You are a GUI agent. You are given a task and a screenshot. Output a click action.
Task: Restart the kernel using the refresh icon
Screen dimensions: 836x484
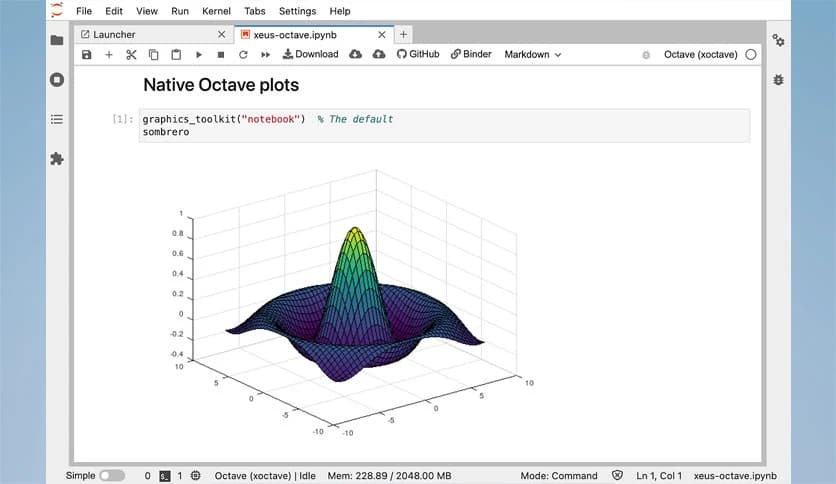[243, 54]
